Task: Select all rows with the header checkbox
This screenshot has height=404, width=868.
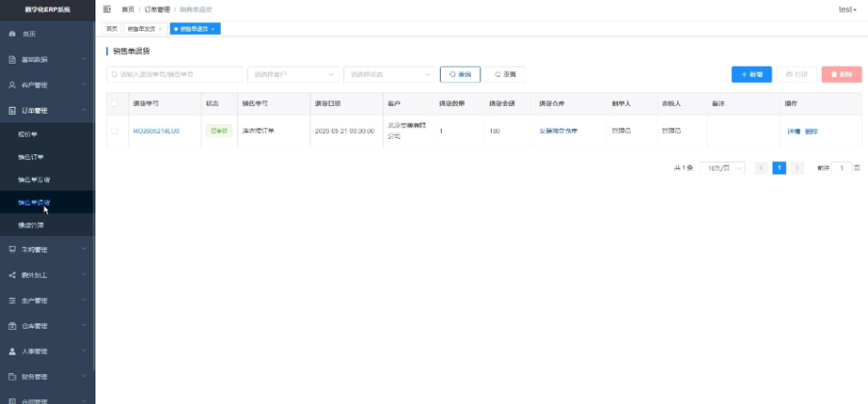Action: [x=115, y=103]
